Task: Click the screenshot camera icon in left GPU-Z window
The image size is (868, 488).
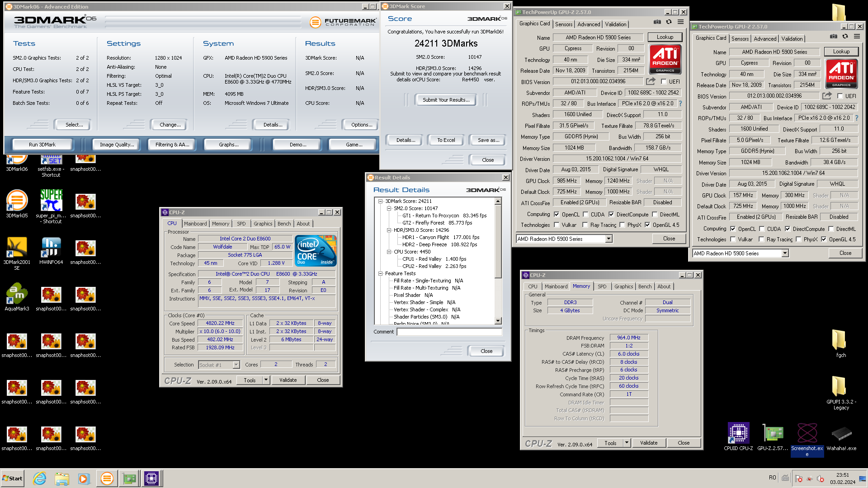Action: click(657, 22)
